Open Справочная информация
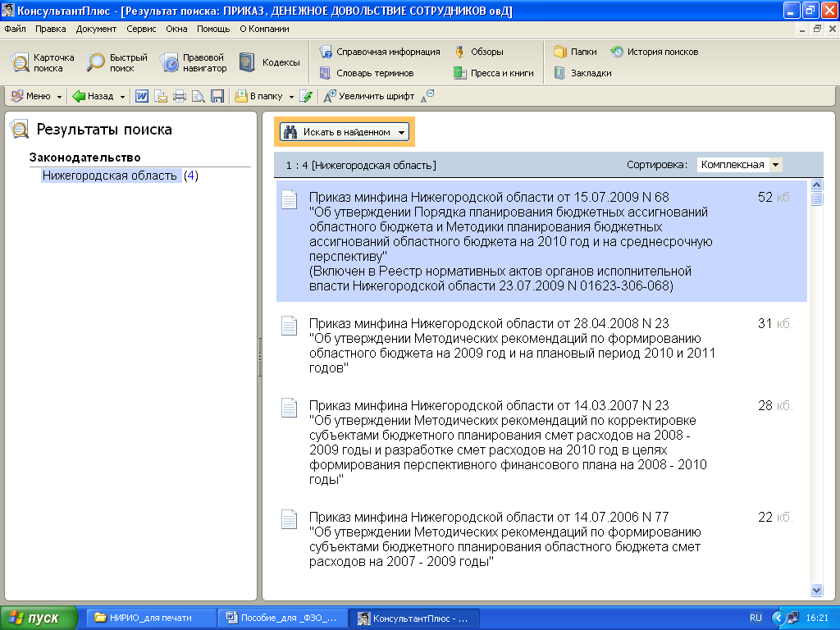 [380, 52]
